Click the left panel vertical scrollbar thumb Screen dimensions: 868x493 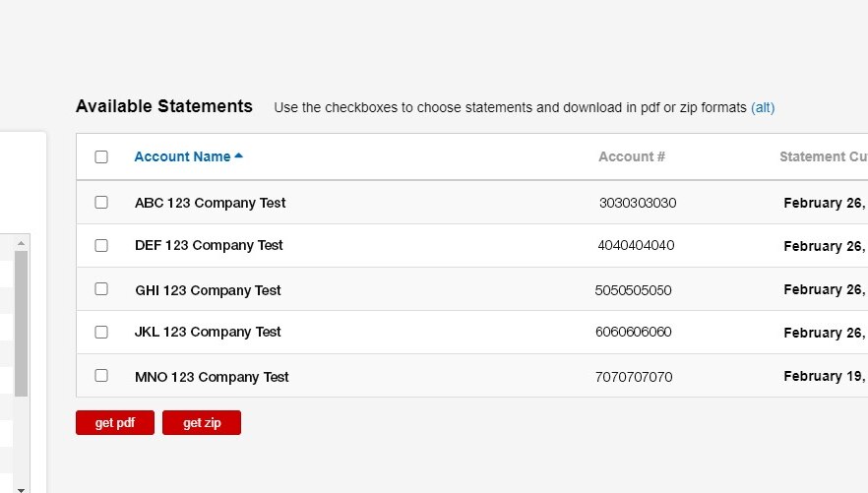tap(22, 323)
